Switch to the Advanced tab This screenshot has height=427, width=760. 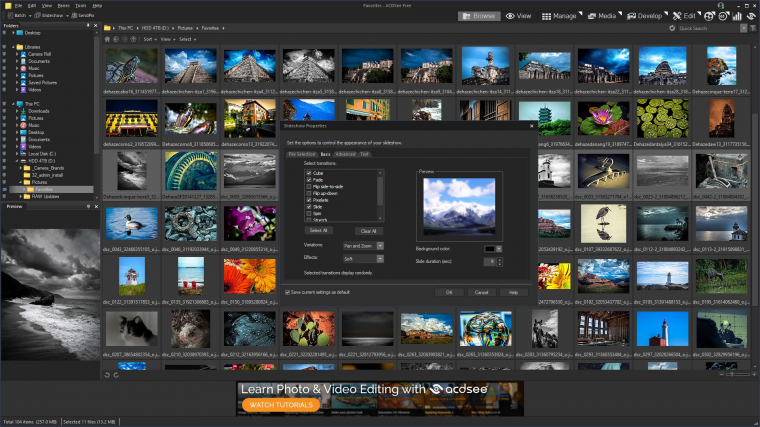345,154
